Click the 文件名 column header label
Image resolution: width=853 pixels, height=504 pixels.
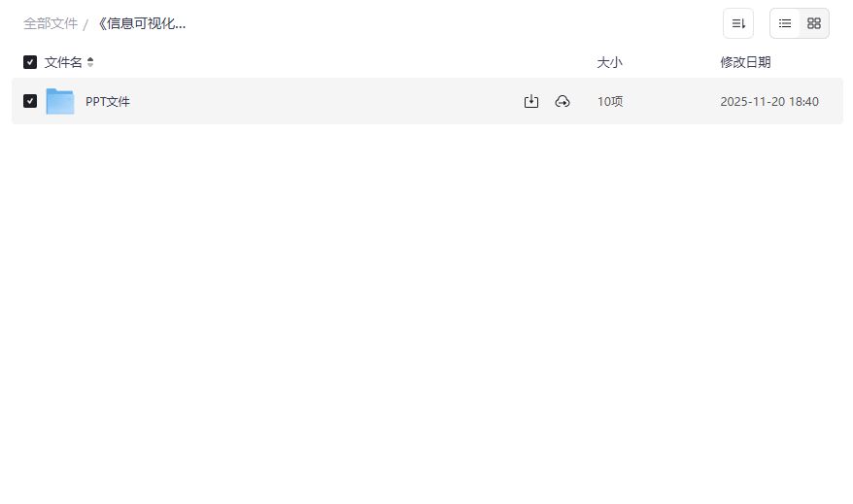(63, 62)
